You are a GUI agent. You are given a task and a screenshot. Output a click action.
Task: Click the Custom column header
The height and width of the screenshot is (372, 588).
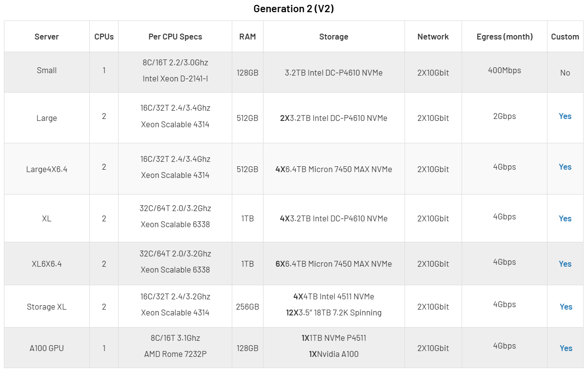tap(565, 37)
